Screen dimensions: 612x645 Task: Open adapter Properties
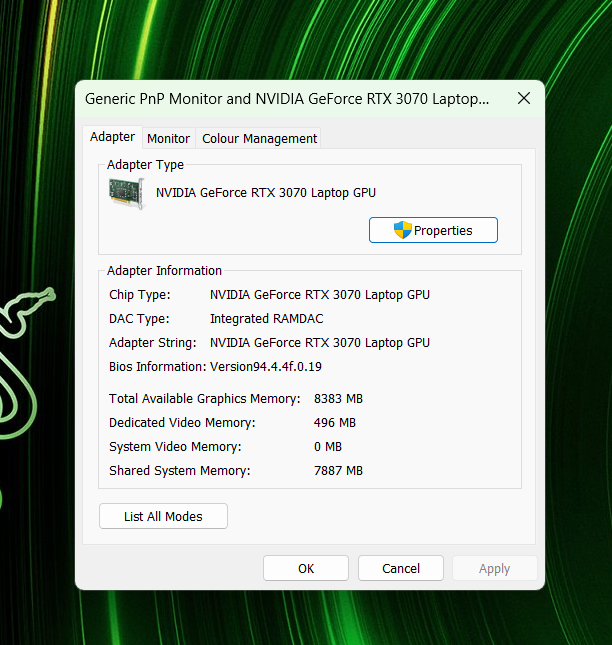tap(433, 230)
